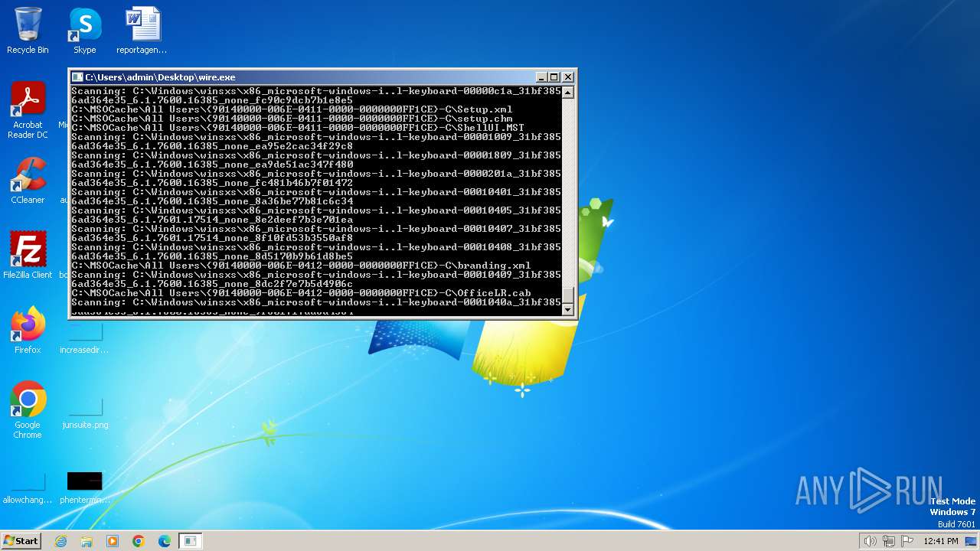This screenshot has height=551, width=980.
Task: Select the wire.exe console taskbar button
Action: point(190,541)
